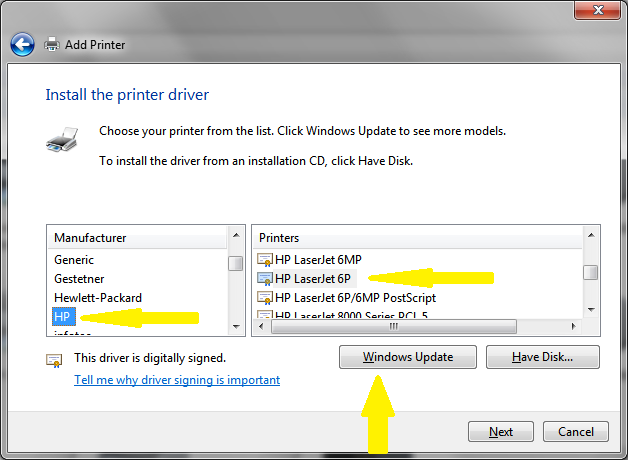Select Gestetner in the Manufacturer list
This screenshot has width=631, height=461.
click(x=79, y=279)
